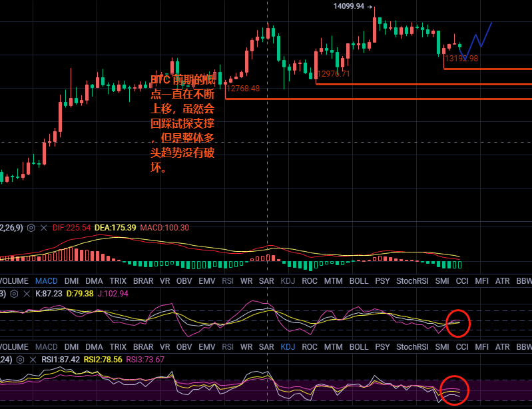Pick OBV in the MACD-highlighted tab row
This screenshot has width=532, height=409.
[x=184, y=281]
